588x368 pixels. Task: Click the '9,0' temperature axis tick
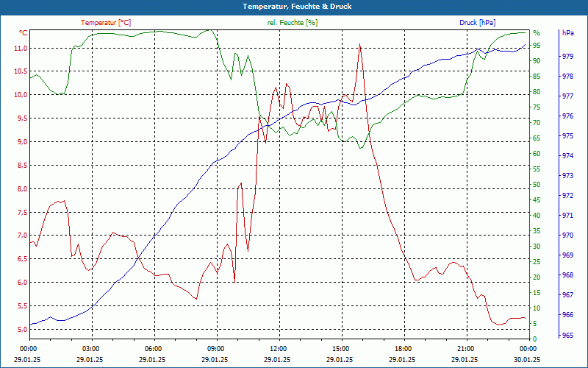click(x=22, y=141)
